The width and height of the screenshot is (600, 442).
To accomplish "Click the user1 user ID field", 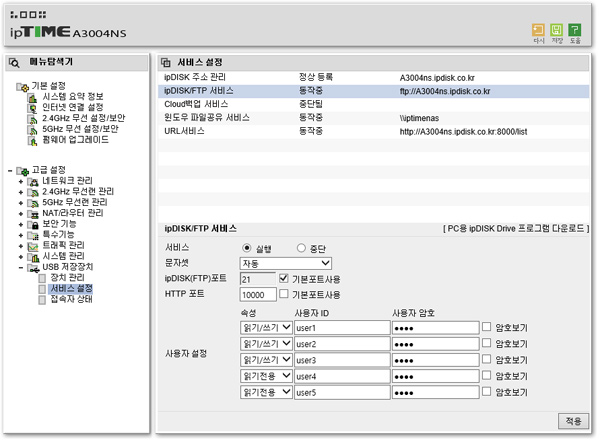I will (342, 328).
